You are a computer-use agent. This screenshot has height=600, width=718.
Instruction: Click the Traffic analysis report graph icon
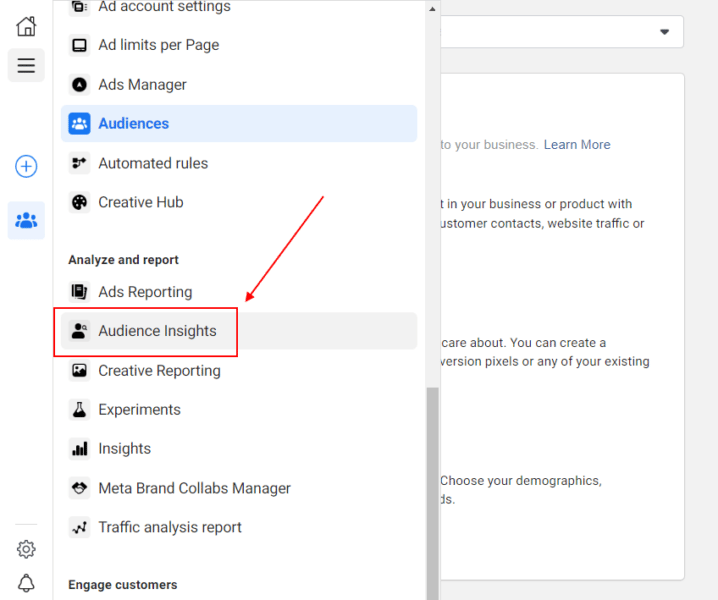79,527
